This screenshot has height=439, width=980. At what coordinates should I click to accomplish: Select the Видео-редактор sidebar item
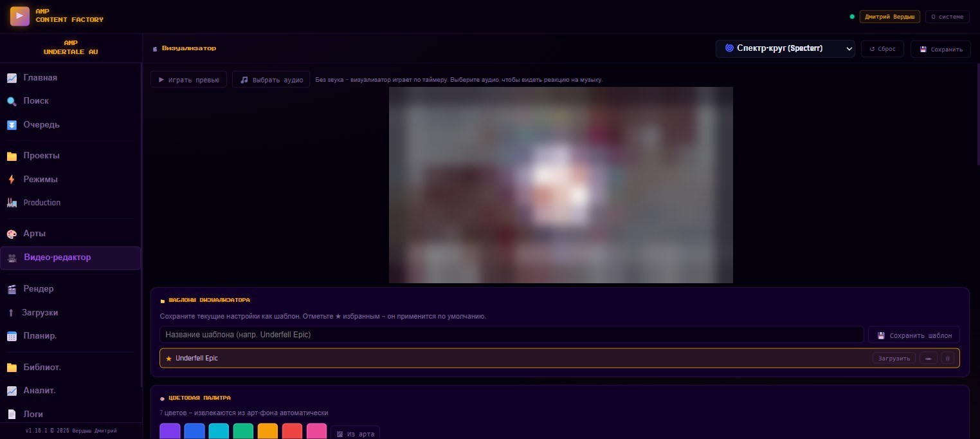point(71,257)
